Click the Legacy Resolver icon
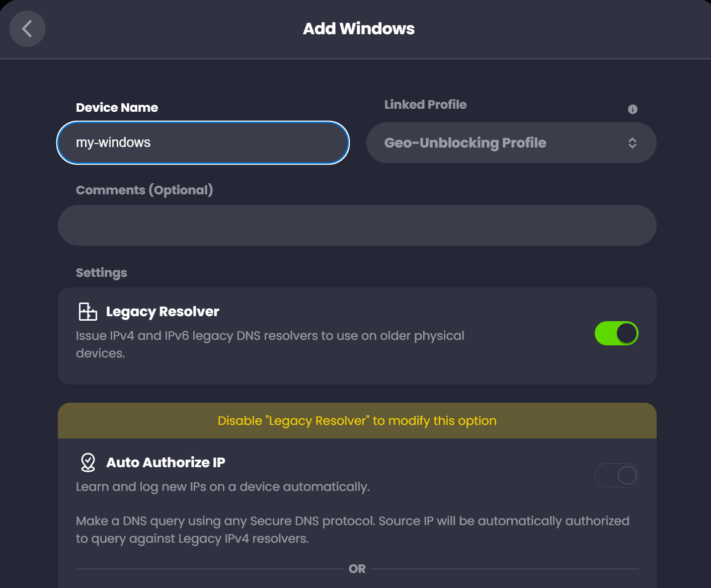The image size is (711, 588). point(88,312)
